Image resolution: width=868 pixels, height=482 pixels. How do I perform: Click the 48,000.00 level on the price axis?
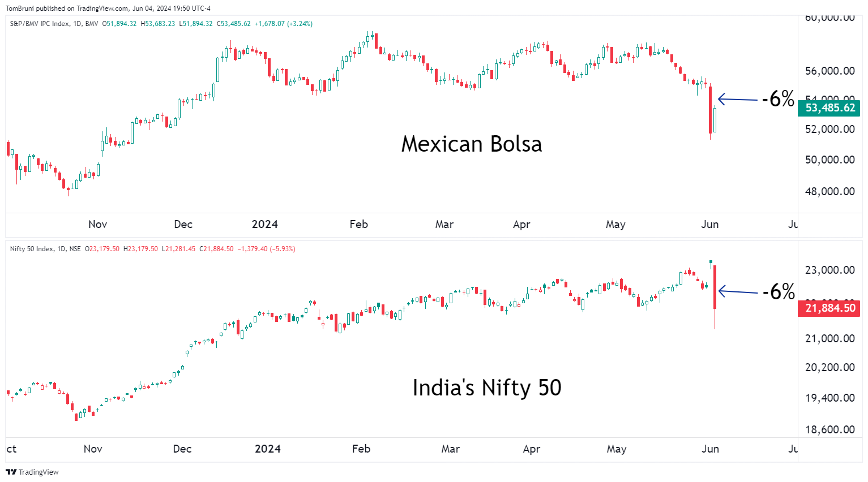829,191
